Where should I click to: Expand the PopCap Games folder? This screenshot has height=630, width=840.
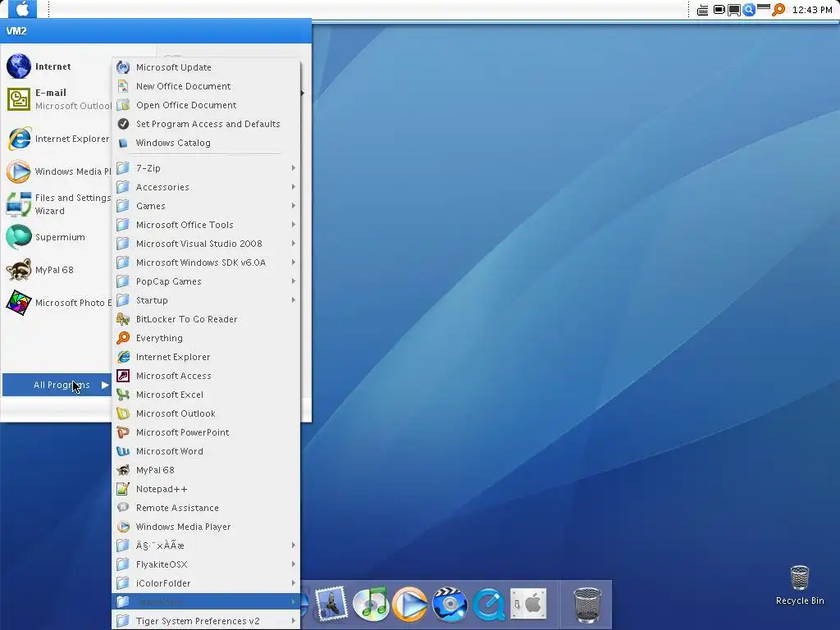pyautogui.click(x=206, y=281)
